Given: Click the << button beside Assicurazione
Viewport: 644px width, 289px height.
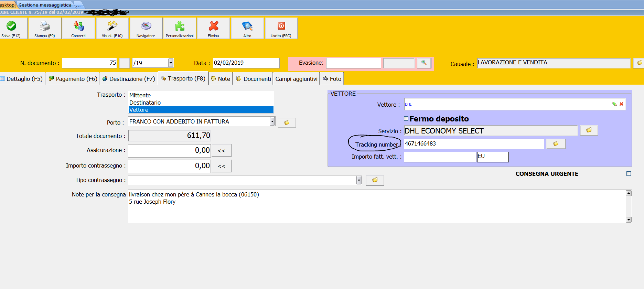Looking at the screenshot, I should tap(222, 151).
